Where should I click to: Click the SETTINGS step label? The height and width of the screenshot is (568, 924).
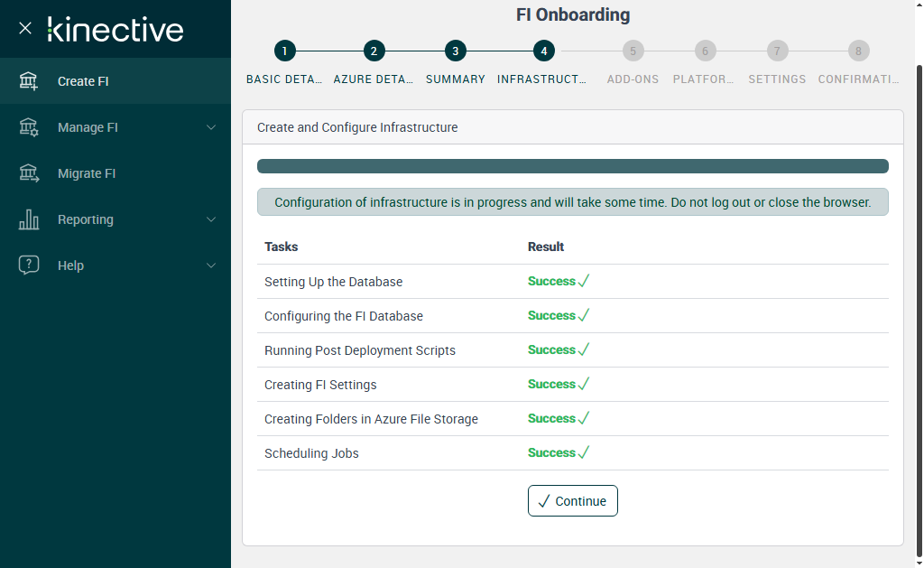777,79
